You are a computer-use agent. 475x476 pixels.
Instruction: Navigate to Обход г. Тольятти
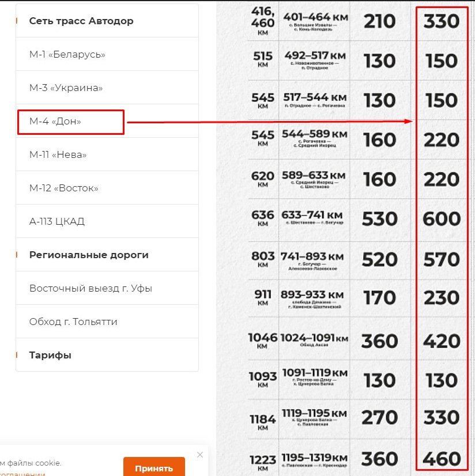tap(73, 322)
